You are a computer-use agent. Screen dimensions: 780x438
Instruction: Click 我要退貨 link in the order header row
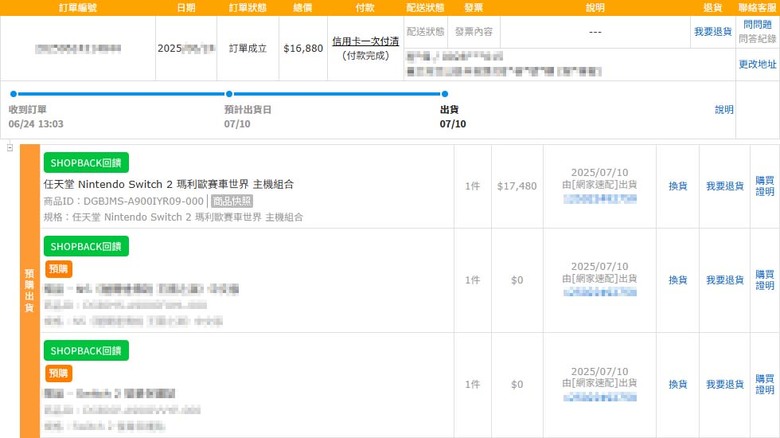click(x=713, y=31)
